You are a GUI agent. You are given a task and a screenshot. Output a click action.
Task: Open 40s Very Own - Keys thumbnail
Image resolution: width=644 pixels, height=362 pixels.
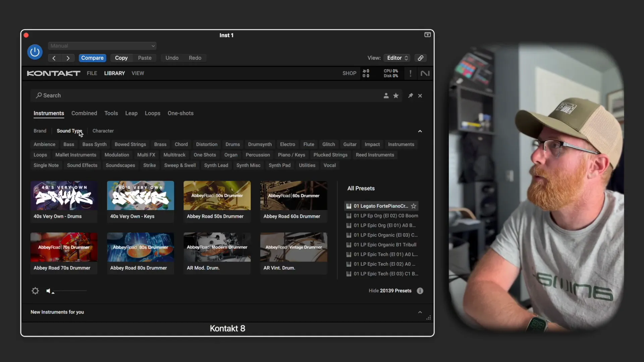pos(140,196)
